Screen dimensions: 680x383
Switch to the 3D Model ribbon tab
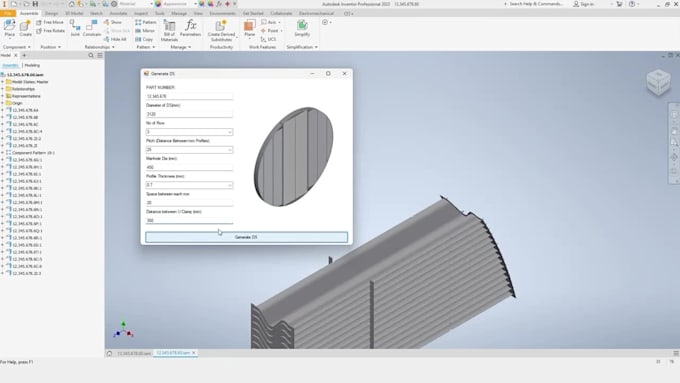point(74,13)
